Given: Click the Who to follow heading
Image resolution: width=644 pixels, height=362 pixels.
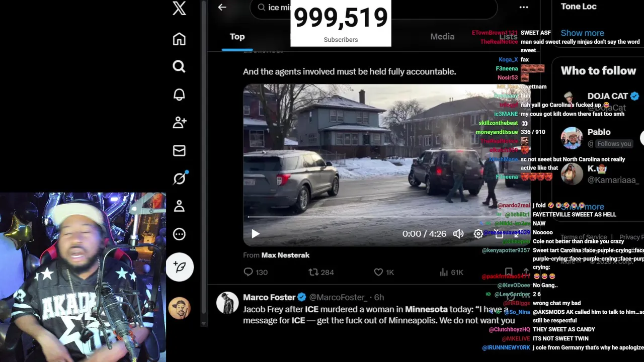Looking at the screenshot, I should (x=598, y=71).
